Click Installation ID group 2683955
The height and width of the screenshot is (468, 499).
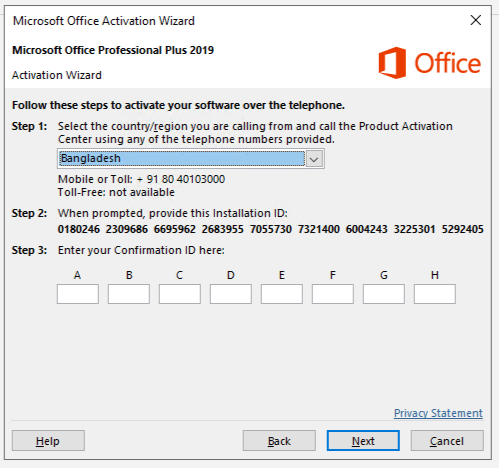[x=223, y=229]
